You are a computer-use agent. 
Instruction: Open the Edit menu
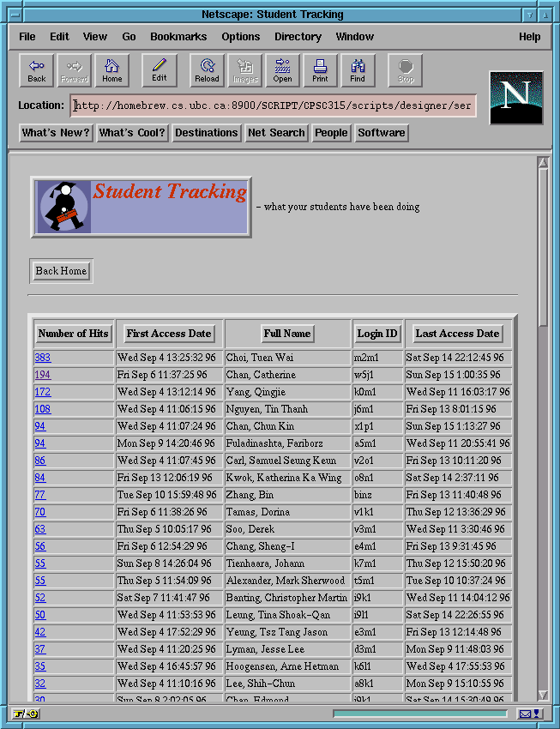coord(59,37)
